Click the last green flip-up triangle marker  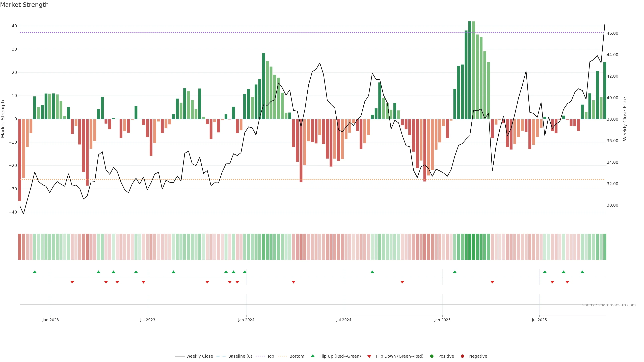(582, 272)
